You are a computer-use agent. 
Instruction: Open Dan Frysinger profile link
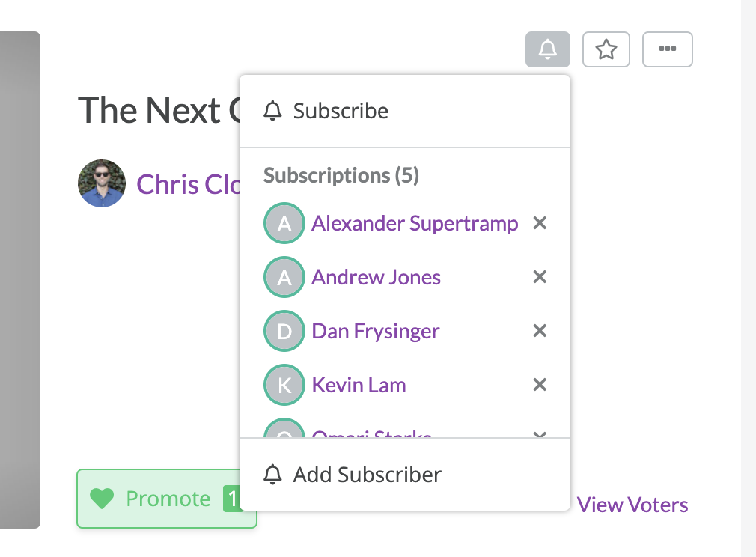[376, 332]
